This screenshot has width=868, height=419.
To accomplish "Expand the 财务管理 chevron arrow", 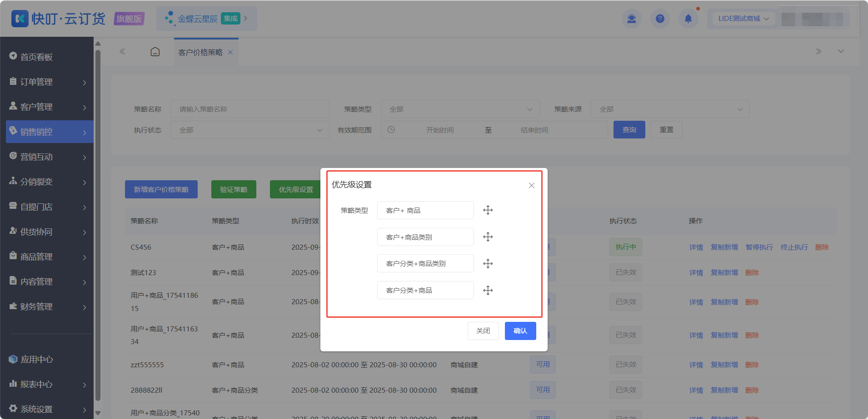I will point(85,307).
